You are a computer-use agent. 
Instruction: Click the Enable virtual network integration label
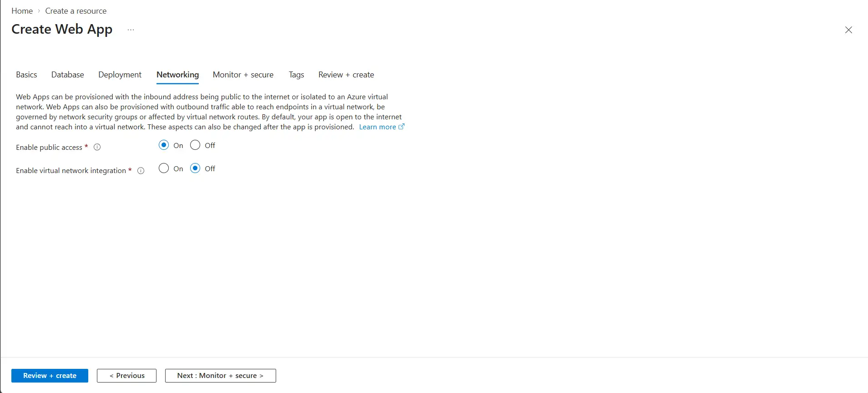71,171
